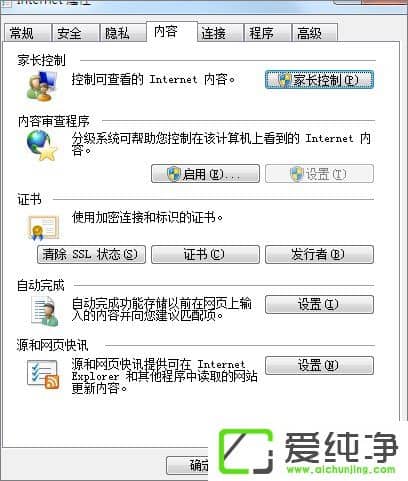Open AutoComplete 设置(I) button
Screen dimensions: 408x481
pos(319,304)
